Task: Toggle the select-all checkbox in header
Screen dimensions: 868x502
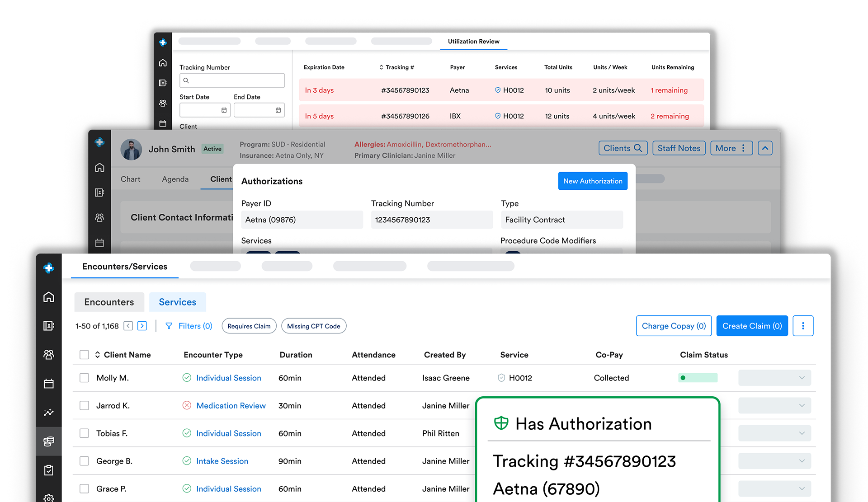Action: [84, 355]
